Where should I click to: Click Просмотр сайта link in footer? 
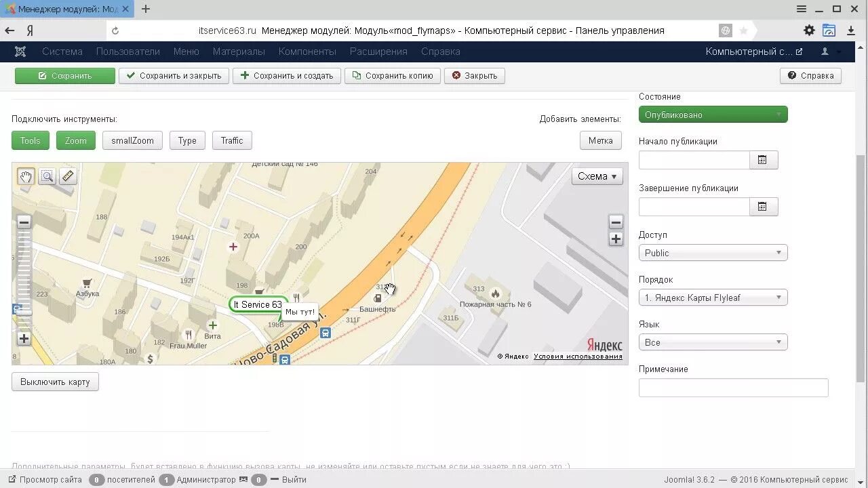45,479
